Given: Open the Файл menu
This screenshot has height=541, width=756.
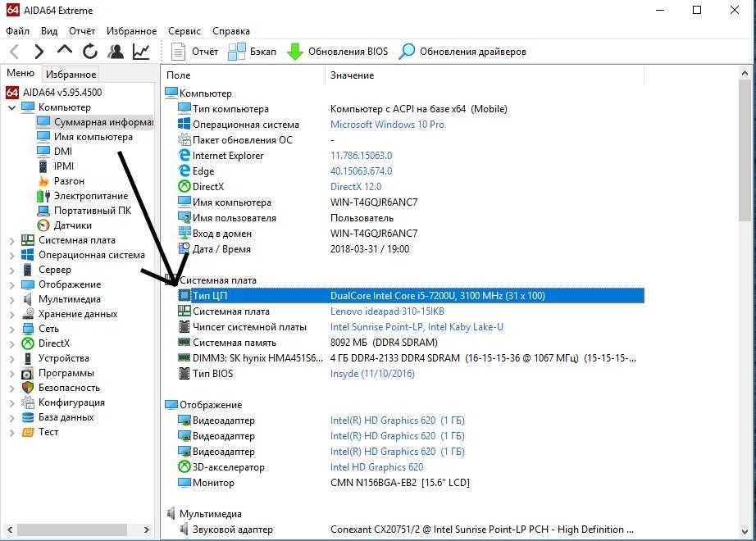Looking at the screenshot, I should coord(18,31).
